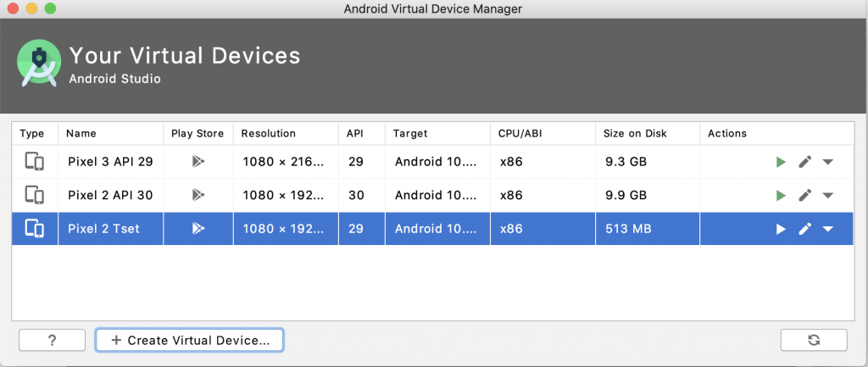
Task: Minimize the AVD Manager window
Action: coord(31,8)
